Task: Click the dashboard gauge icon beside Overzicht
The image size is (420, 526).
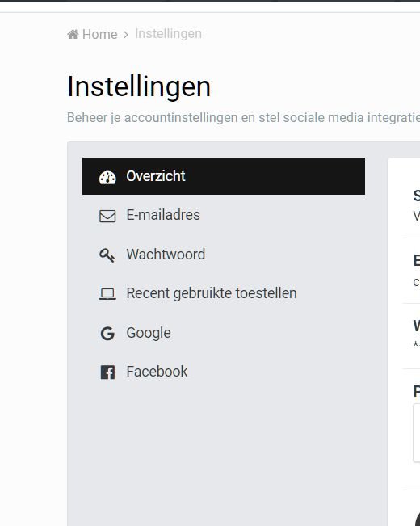Action: click(x=107, y=177)
